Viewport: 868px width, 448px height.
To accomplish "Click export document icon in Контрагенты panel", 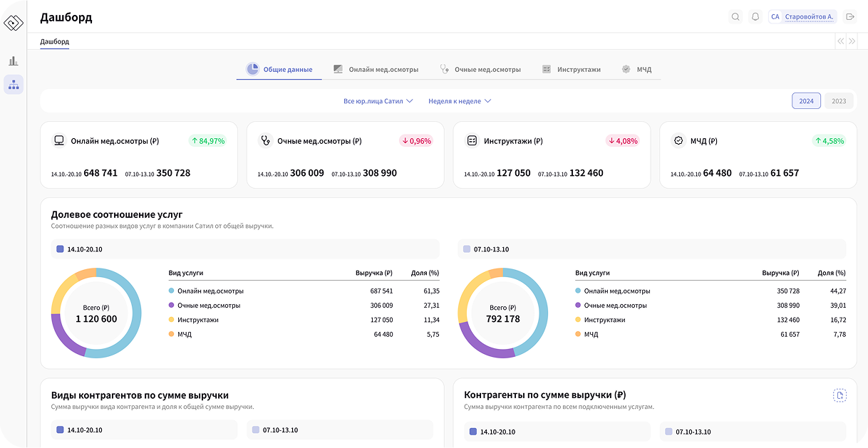I will (839, 395).
